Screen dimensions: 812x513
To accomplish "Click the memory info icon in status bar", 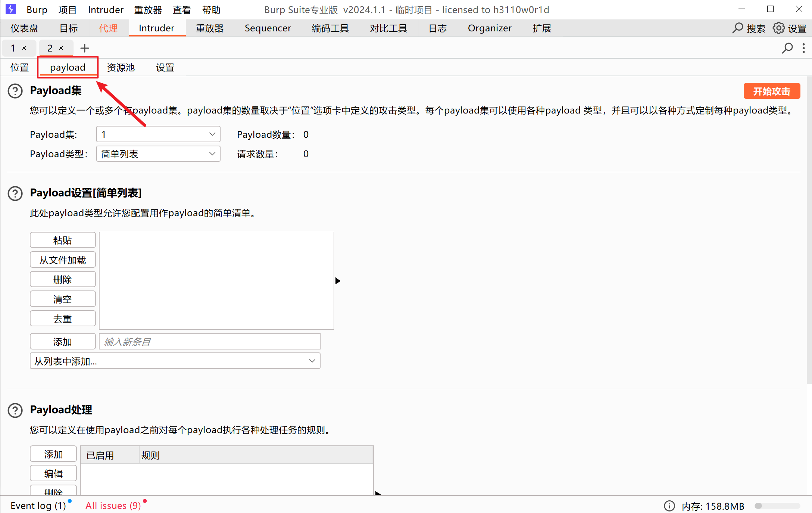I will point(669,506).
